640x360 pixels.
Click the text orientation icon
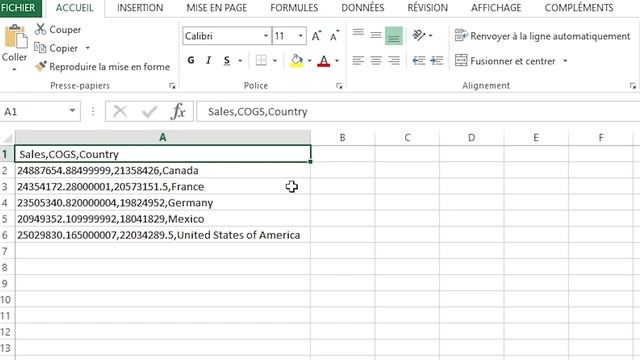(419, 36)
